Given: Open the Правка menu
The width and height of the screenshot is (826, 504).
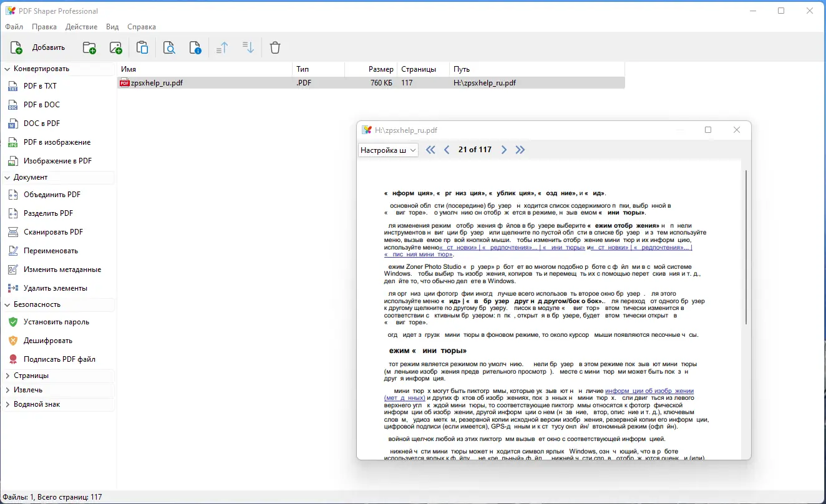Looking at the screenshot, I should 44,27.
